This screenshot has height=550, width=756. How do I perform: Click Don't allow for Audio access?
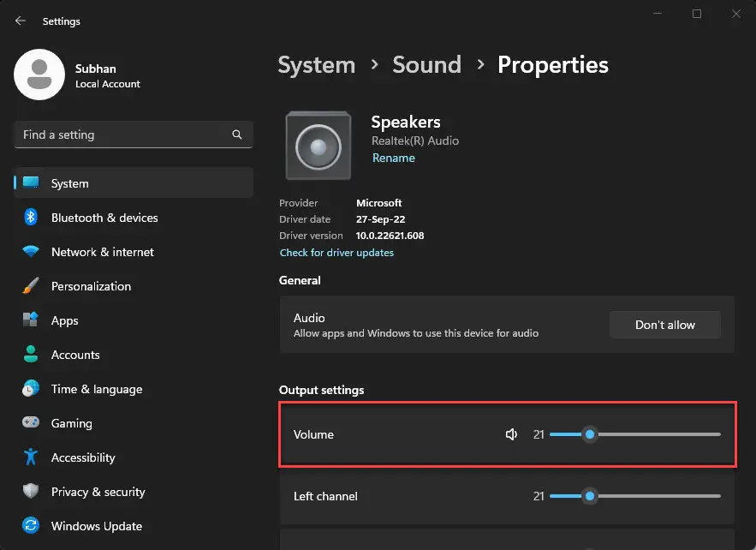click(x=664, y=324)
